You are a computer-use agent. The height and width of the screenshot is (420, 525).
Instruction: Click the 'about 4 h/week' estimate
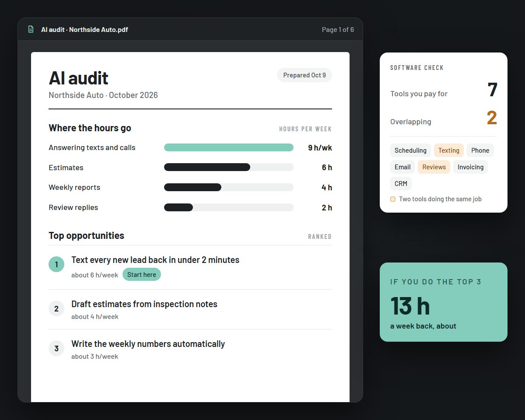94,317
